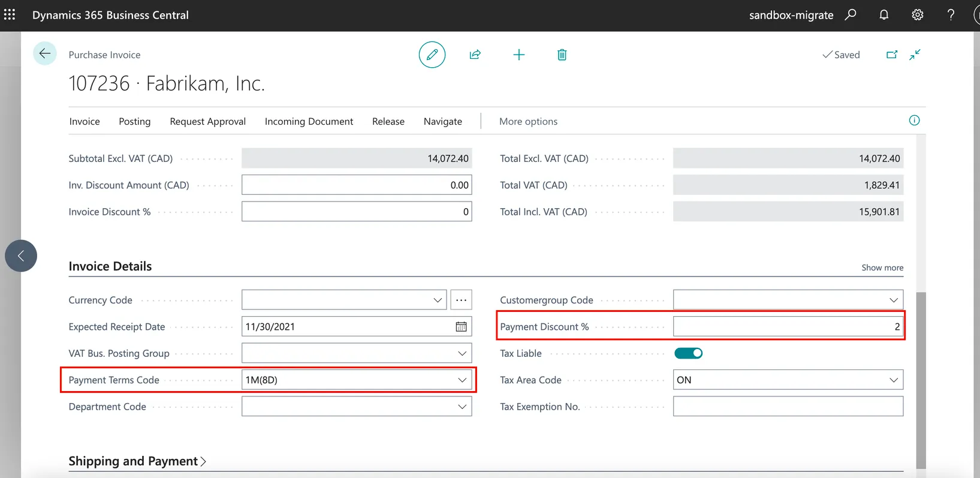Click the Purchase Invoice caption

coord(104,55)
